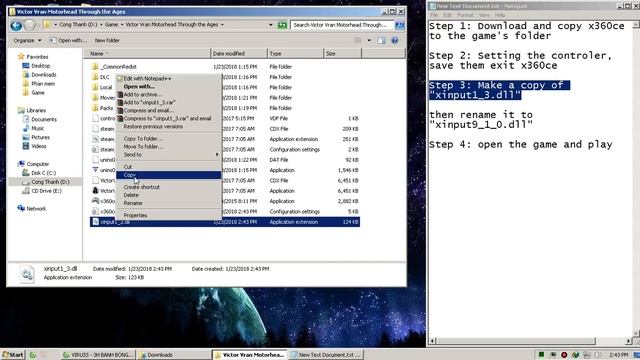The image size is (640, 360).
Task: Choose Cut from context menu
Action: (169, 167)
